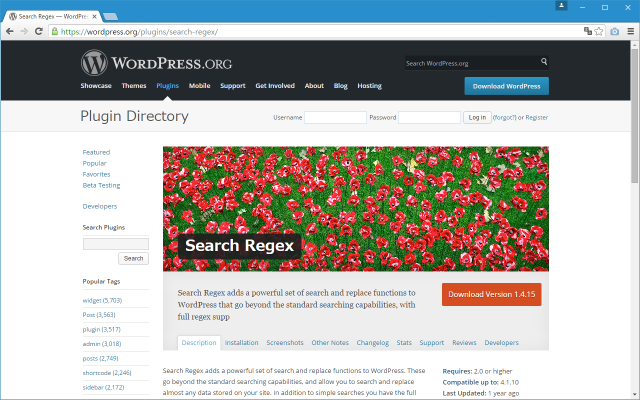Select the Description tab
640x400 pixels.
pyautogui.click(x=199, y=343)
